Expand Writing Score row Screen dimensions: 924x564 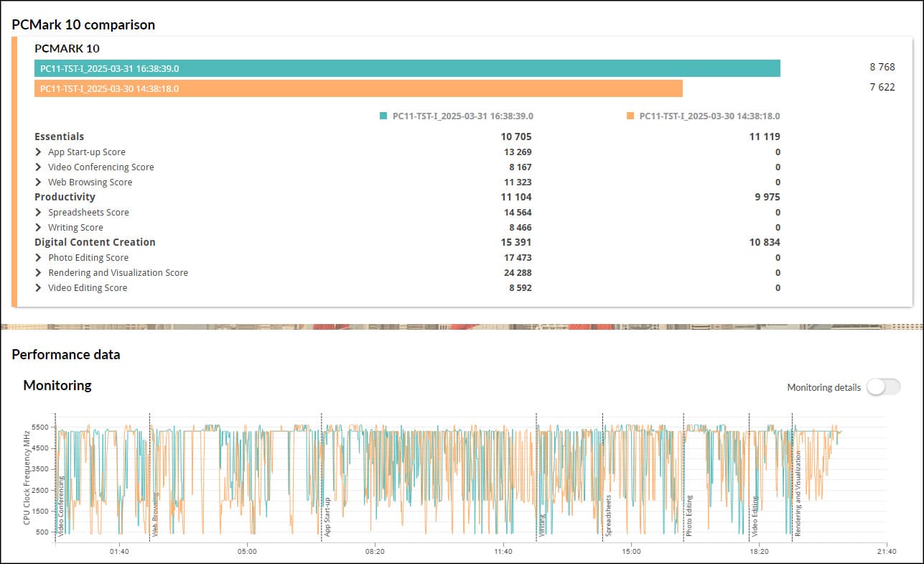38,228
